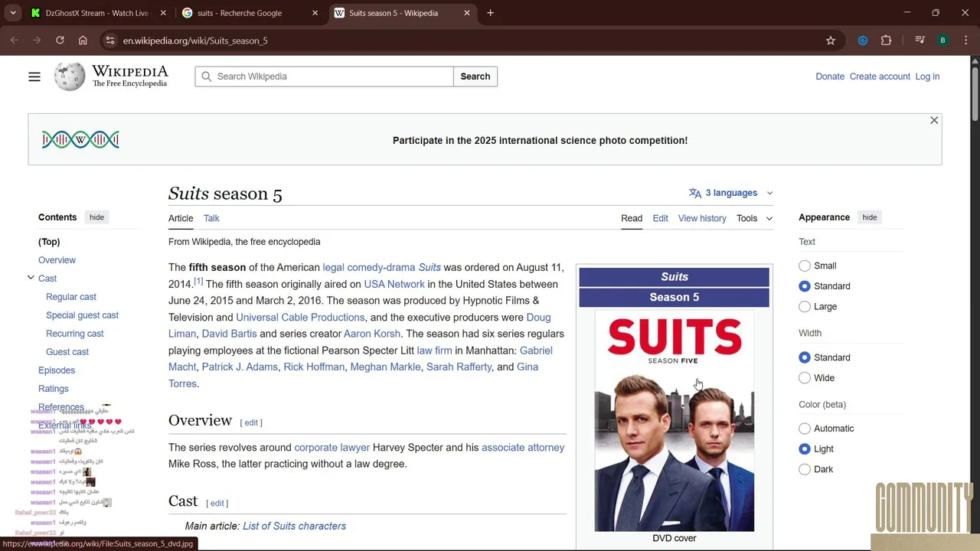Viewport: 980px width, 551px height.
Task: Bookmark this page with the star icon
Action: coord(831,41)
